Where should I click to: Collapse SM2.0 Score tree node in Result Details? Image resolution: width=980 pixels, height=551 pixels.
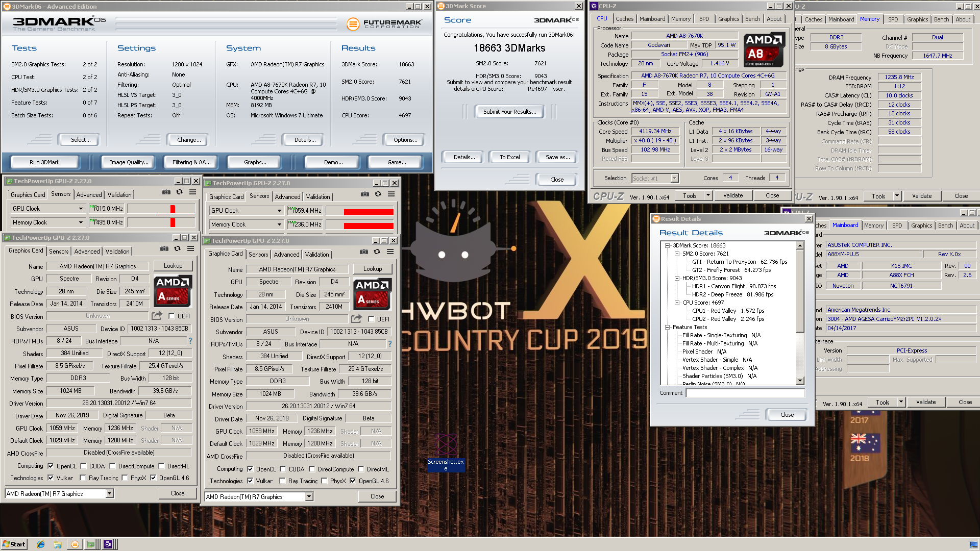click(x=677, y=254)
